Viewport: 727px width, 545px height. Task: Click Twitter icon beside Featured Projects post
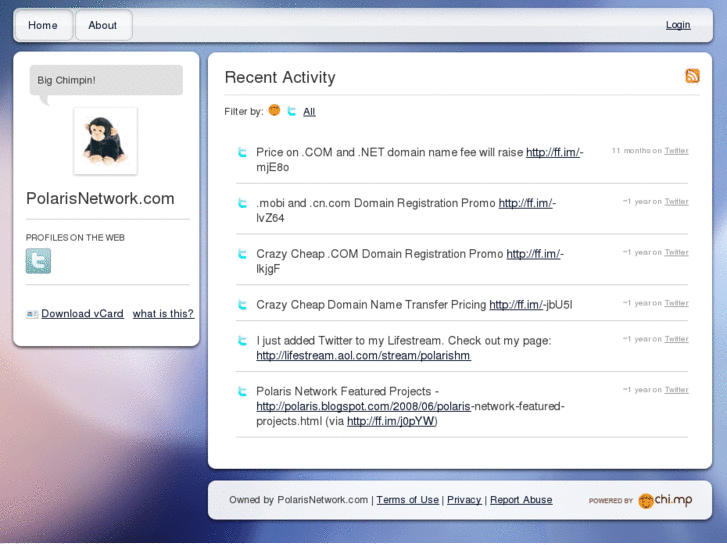pos(242,391)
